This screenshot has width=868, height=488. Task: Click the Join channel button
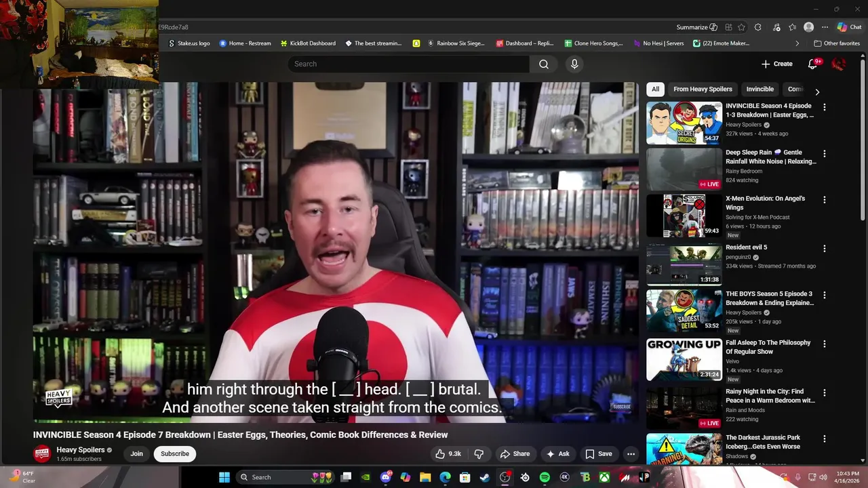[137, 454]
